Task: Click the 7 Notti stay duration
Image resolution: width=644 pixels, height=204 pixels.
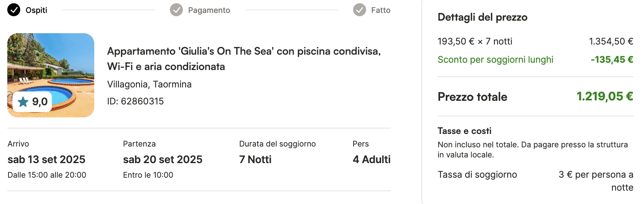Action: pyautogui.click(x=255, y=159)
